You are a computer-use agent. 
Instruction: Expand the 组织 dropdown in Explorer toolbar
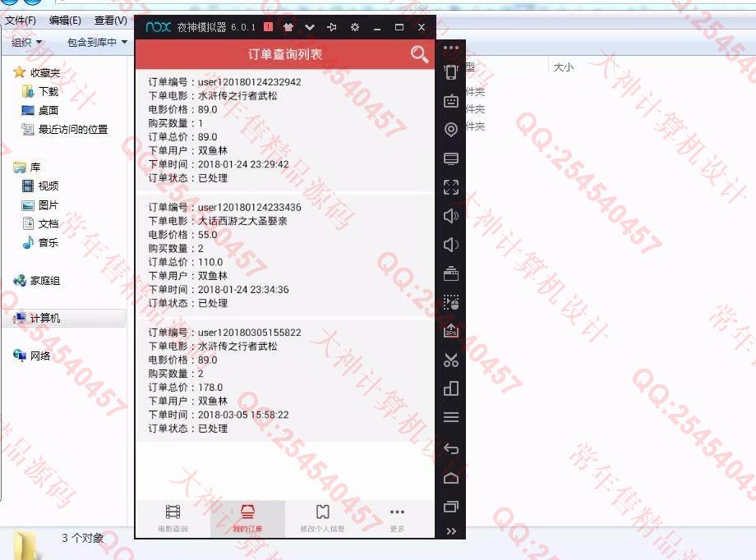click(27, 43)
